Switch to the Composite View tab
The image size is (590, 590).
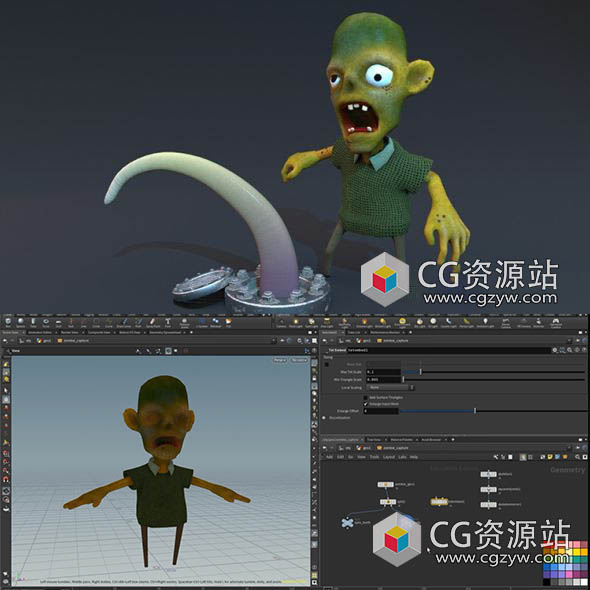[99, 332]
